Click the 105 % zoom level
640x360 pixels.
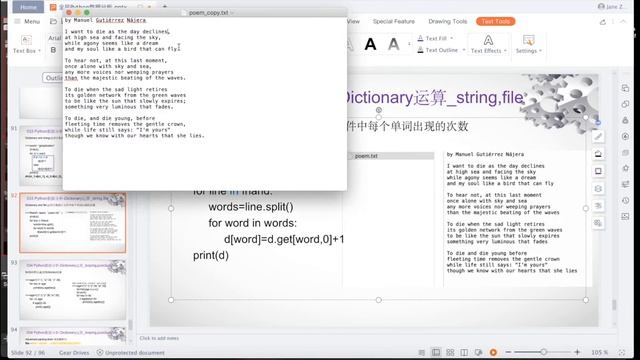click(x=600, y=352)
